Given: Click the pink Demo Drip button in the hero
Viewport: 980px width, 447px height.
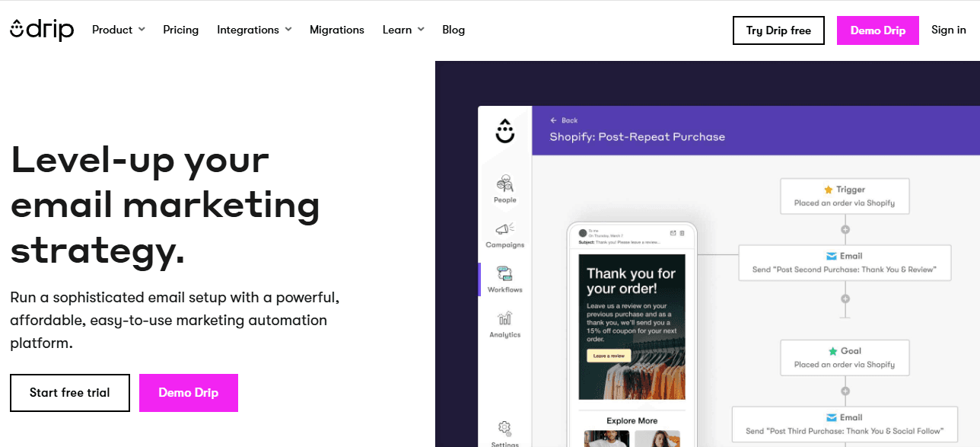Looking at the screenshot, I should pyautogui.click(x=188, y=392).
